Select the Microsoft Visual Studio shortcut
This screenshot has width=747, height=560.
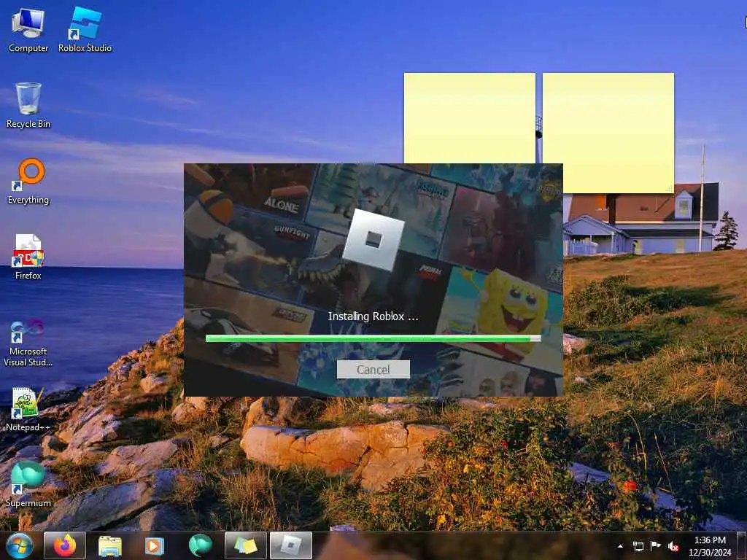pyautogui.click(x=28, y=343)
